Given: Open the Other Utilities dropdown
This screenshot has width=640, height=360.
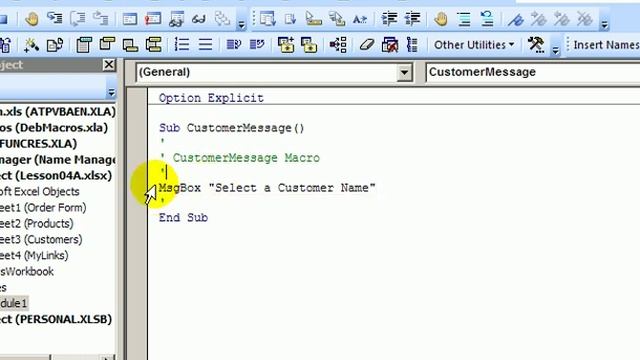Looking at the screenshot, I should 473,44.
